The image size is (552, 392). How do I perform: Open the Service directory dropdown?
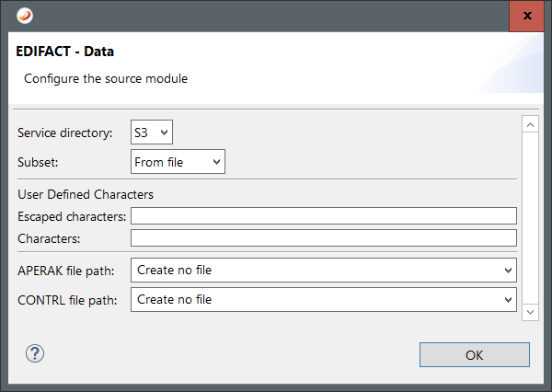point(152,133)
